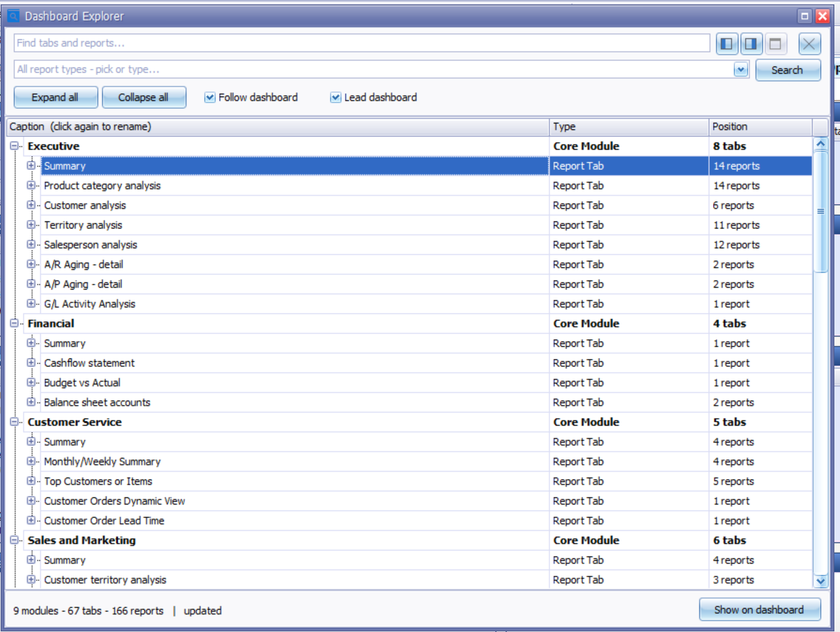Expand the Monthly/Weekly Summary node
840x632 pixels.
point(31,461)
